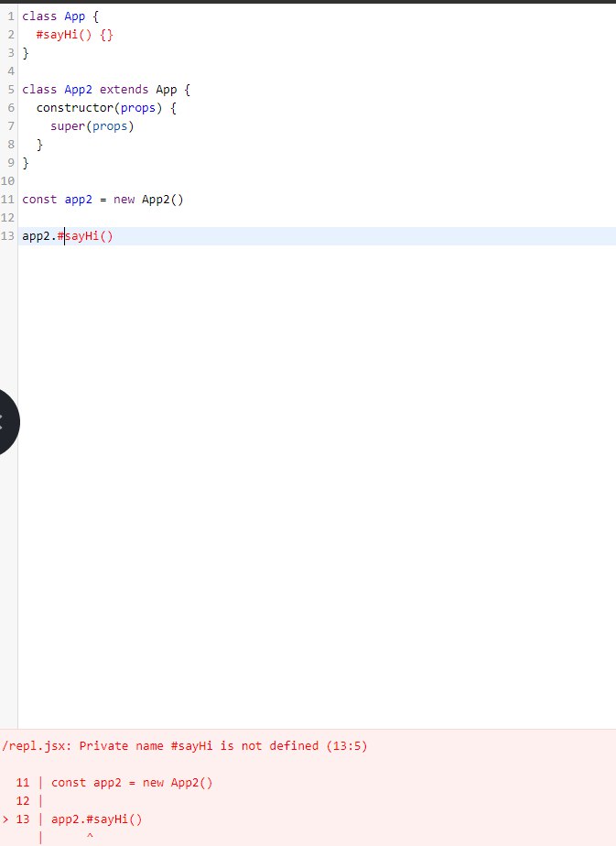Click 'constructor(props) {' on line 6
616x846 pixels.
pos(106,108)
